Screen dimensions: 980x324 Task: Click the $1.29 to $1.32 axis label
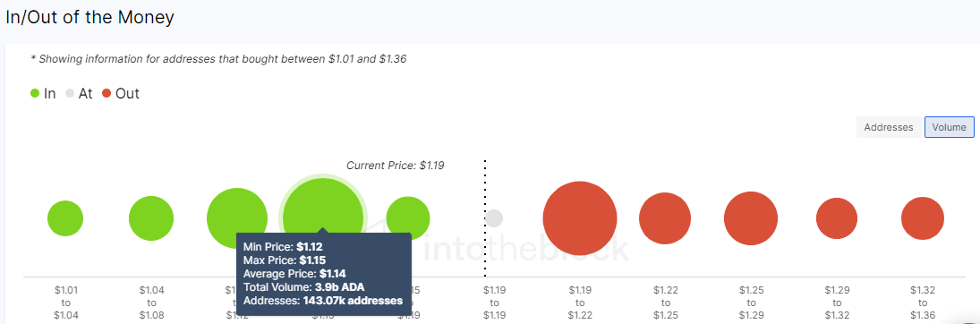pyautogui.click(x=837, y=303)
